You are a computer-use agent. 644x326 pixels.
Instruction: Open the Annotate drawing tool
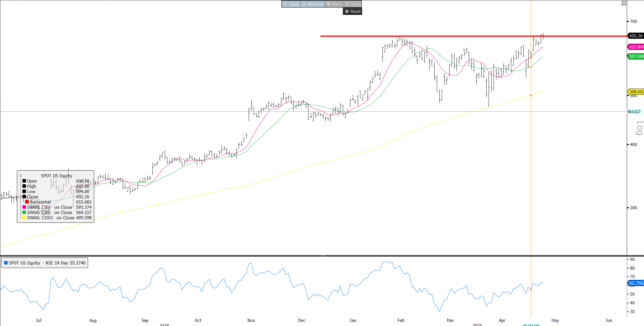(x=313, y=4)
